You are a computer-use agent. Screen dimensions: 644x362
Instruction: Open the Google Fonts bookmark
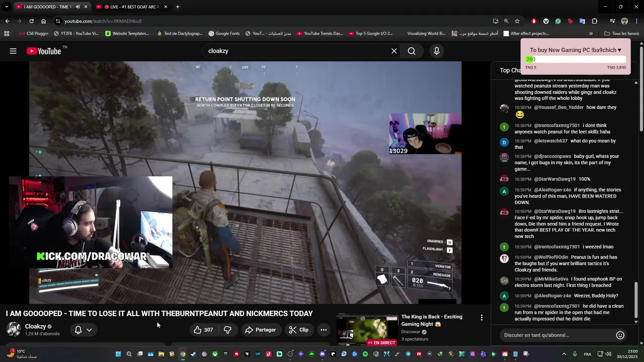224,34
